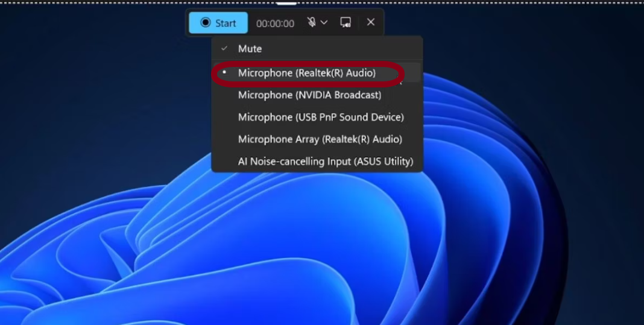This screenshot has width=644, height=325.
Task: Start the screen recording
Action: click(x=218, y=22)
